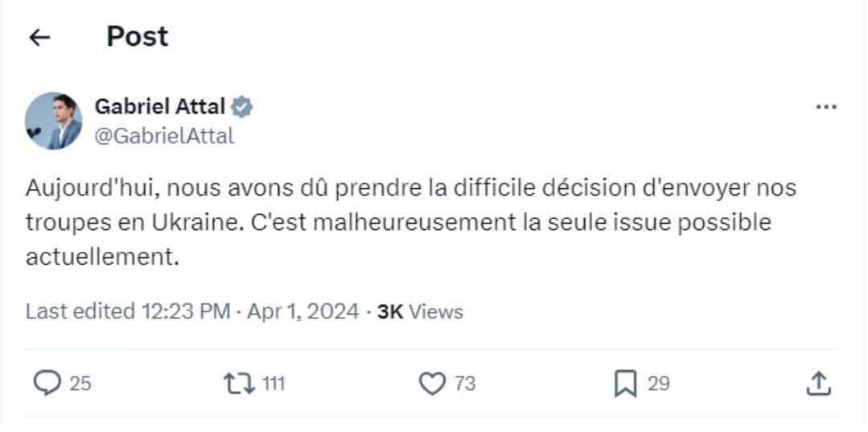
Task: Click the bookmark count 29
Action: pyautogui.click(x=658, y=385)
